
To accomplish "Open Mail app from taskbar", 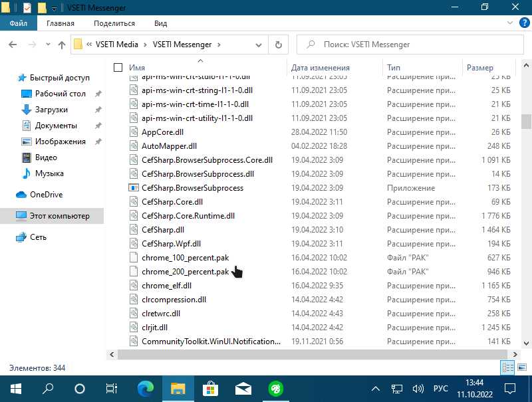I will pyautogui.click(x=243, y=389).
